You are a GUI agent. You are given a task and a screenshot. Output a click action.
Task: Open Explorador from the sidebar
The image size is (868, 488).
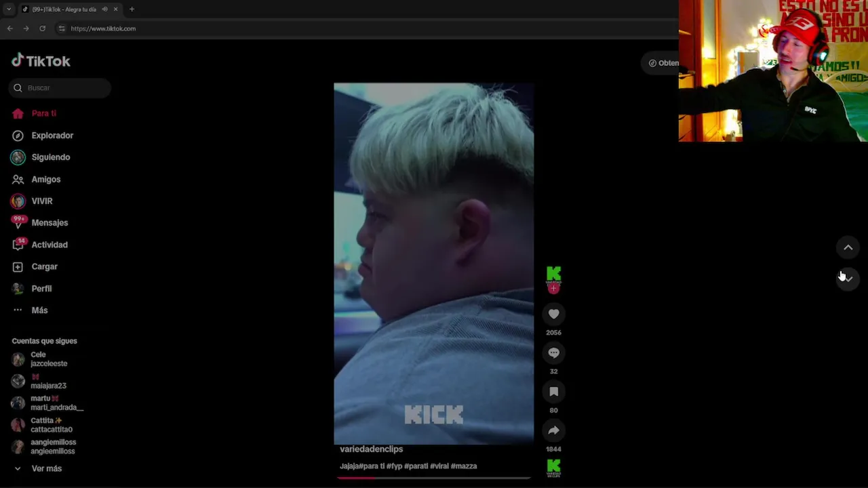coord(52,136)
